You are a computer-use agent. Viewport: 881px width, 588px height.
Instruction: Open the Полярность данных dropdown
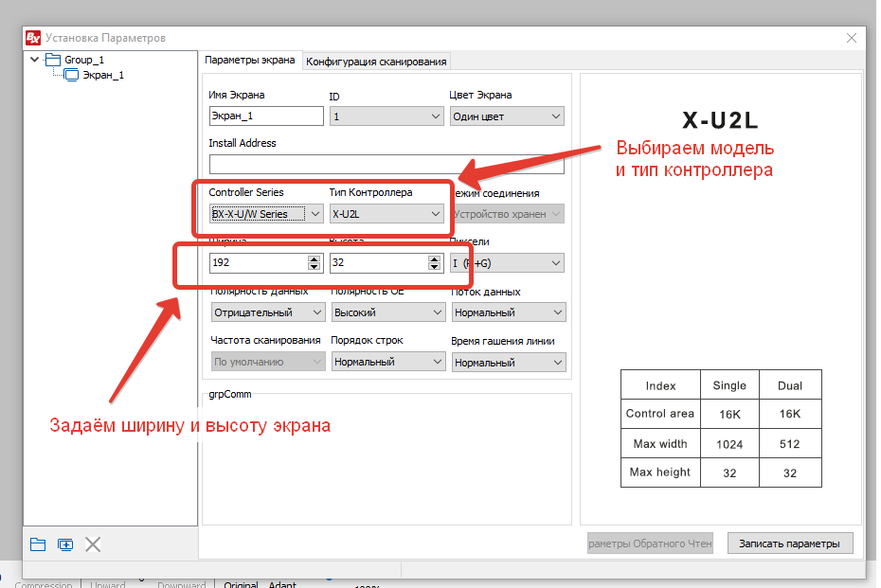268,312
